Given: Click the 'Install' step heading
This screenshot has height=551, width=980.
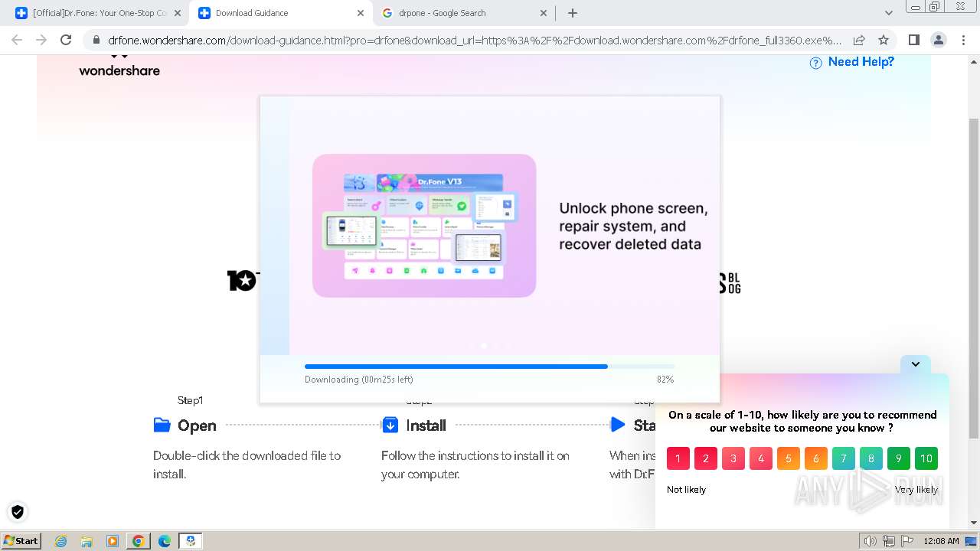Looking at the screenshot, I should coord(426,425).
